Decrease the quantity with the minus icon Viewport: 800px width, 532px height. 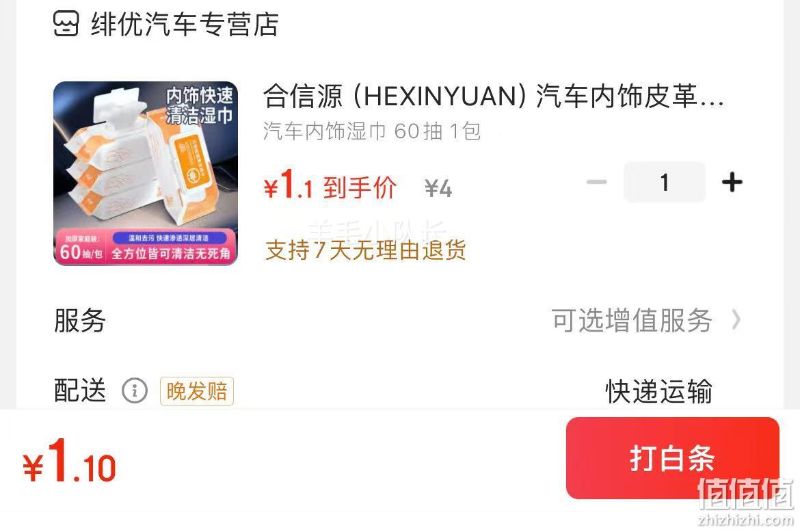point(596,182)
